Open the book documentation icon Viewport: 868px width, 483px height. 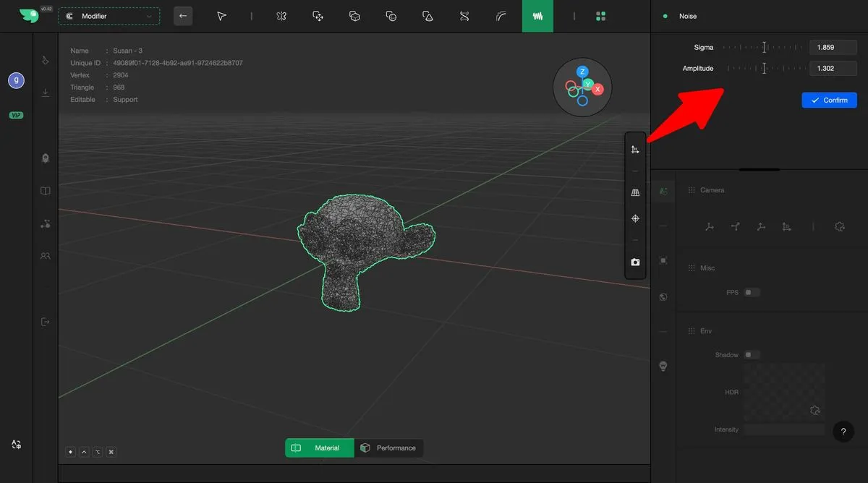[46, 192]
